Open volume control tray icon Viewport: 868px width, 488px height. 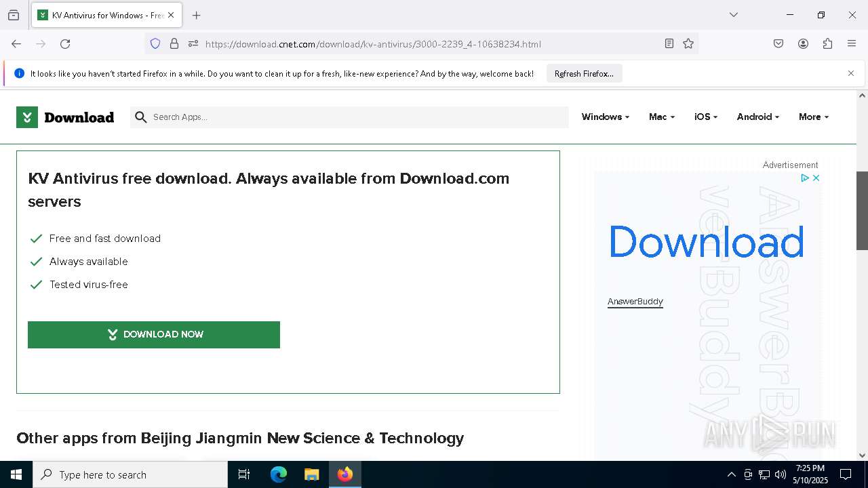pos(781,474)
